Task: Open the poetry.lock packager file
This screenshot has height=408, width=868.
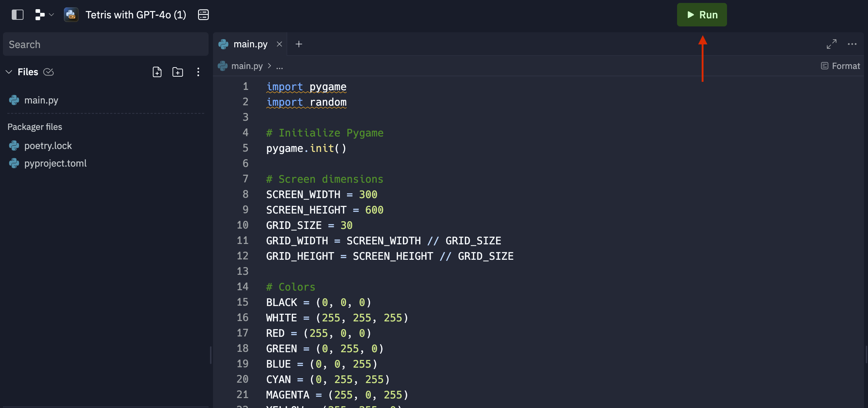Action: click(x=48, y=146)
